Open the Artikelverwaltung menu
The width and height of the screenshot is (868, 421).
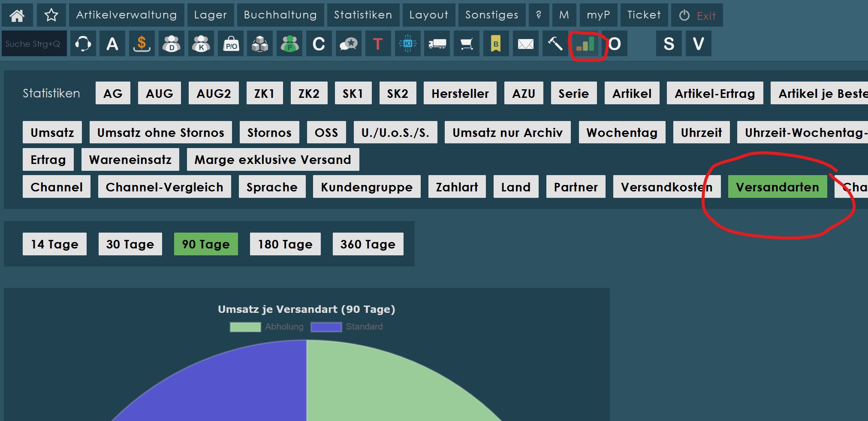click(127, 15)
